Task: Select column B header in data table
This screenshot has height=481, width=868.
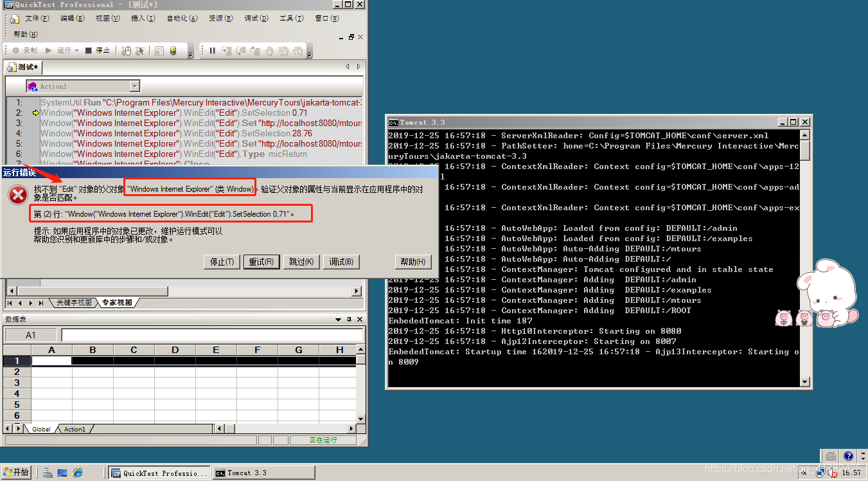Action: coord(93,350)
